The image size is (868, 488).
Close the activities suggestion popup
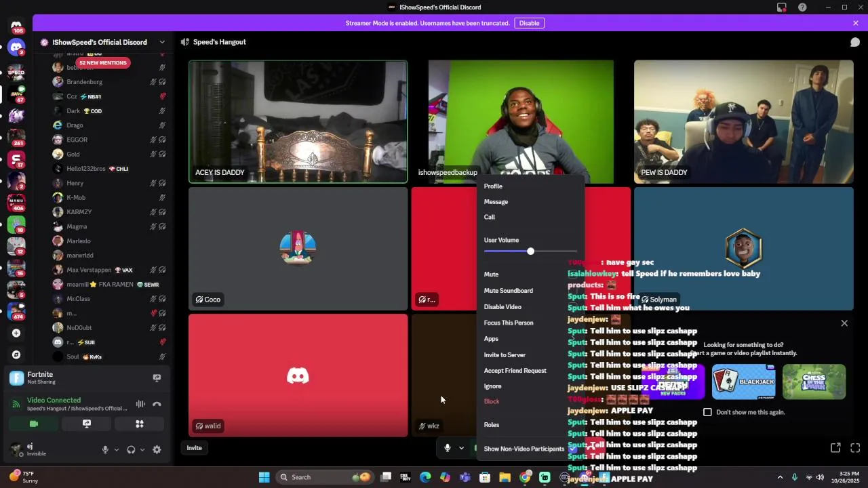[x=844, y=323]
